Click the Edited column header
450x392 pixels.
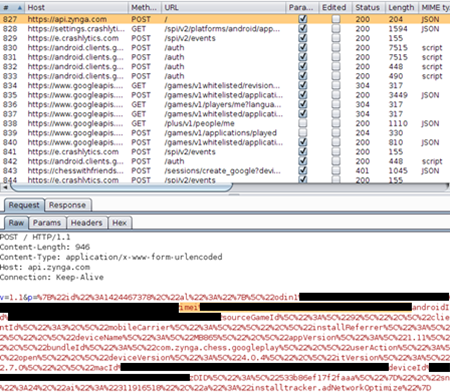point(335,7)
